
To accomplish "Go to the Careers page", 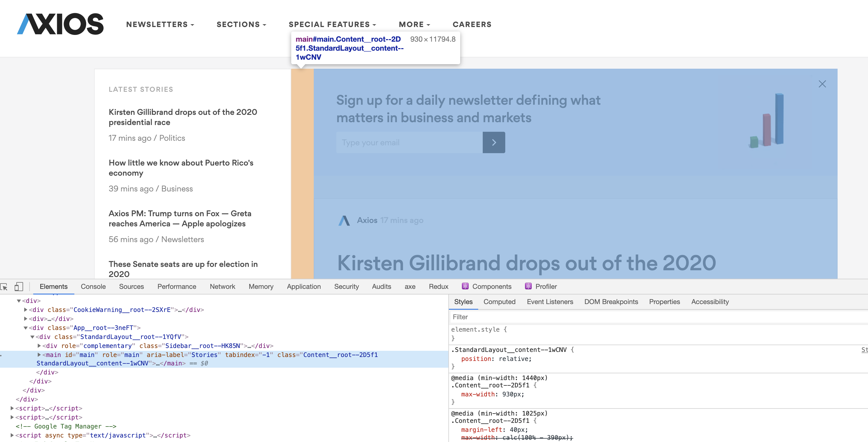I will [472, 24].
